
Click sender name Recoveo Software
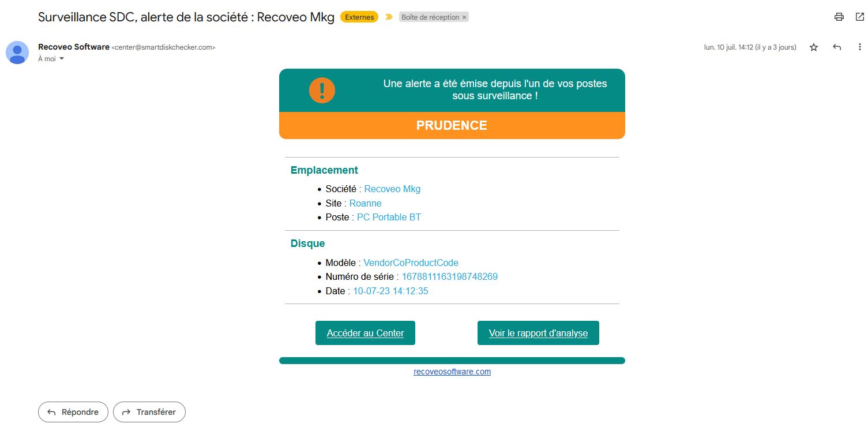click(74, 47)
